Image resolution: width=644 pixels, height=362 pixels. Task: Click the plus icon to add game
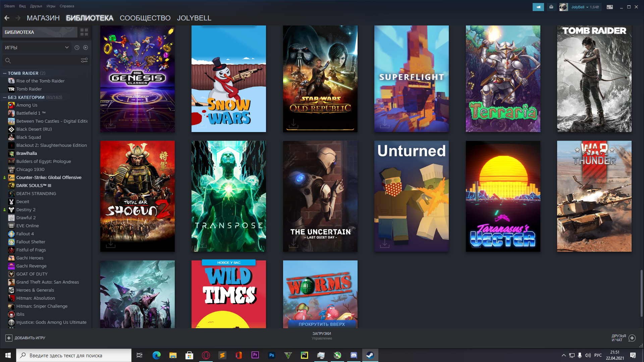(9, 338)
